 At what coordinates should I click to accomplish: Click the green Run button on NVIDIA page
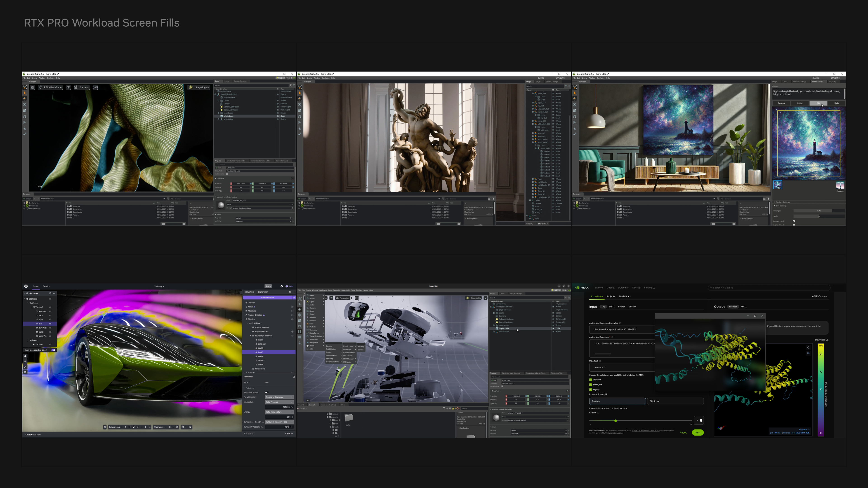click(x=698, y=433)
